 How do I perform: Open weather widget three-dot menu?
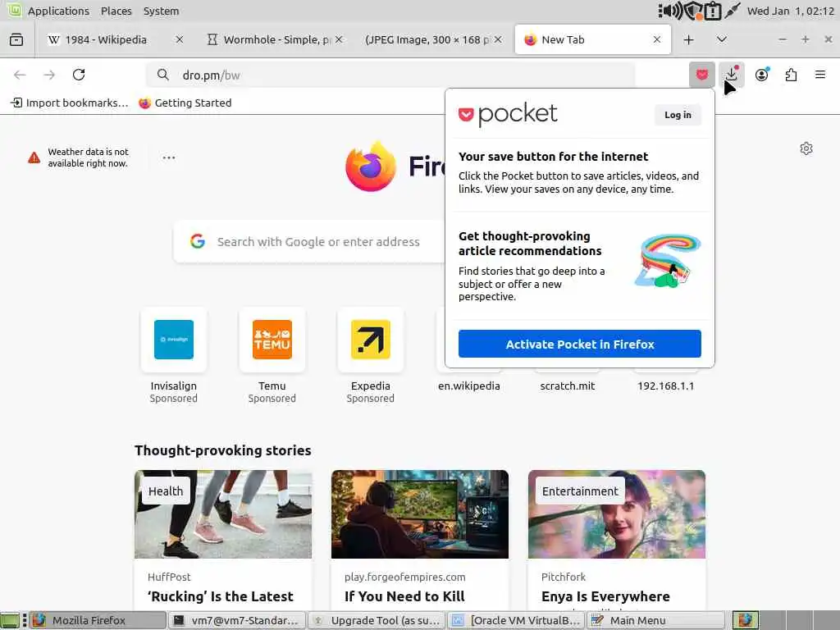coord(169,157)
